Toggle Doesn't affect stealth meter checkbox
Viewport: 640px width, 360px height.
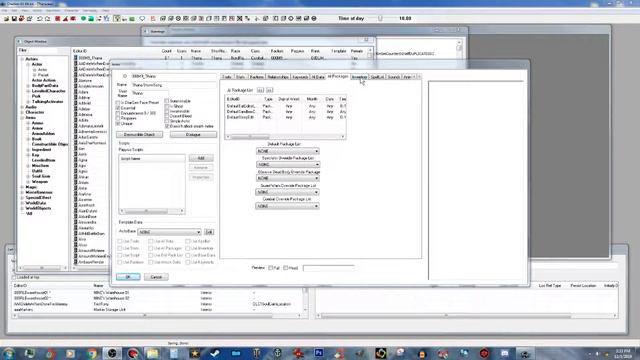point(167,126)
